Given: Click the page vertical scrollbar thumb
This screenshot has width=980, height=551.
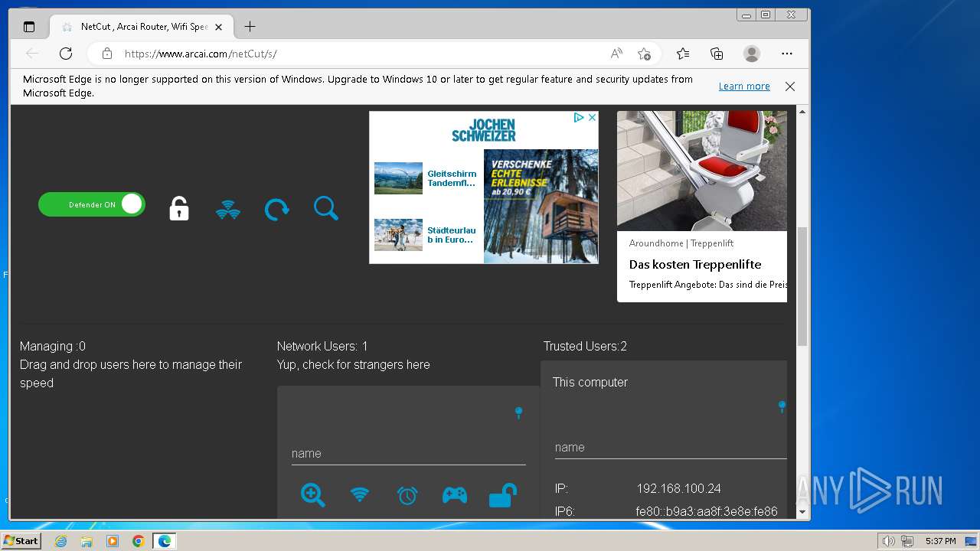Looking at the screenshot, I should click(x=802, y=286).
